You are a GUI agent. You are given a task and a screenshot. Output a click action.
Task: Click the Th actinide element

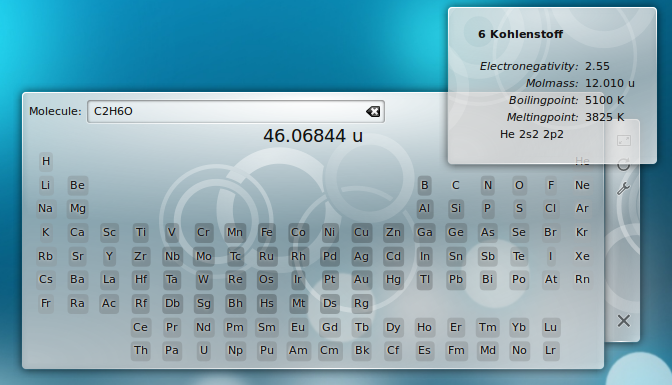pyautogui.click(x=141, y=351)
